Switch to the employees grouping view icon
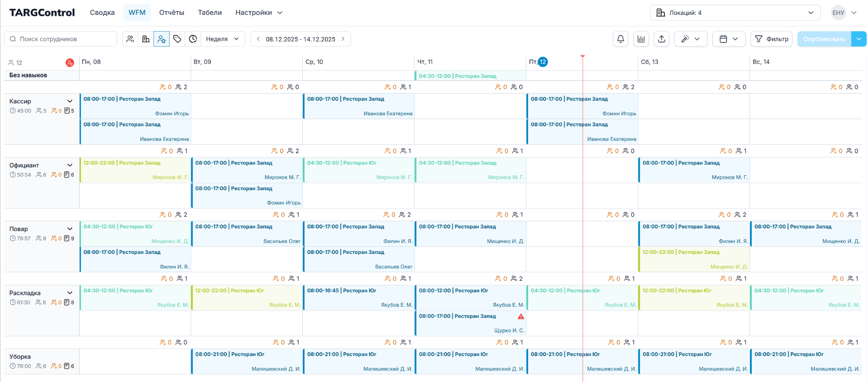Viewport: 868px width, 382px height. (130, 39)
